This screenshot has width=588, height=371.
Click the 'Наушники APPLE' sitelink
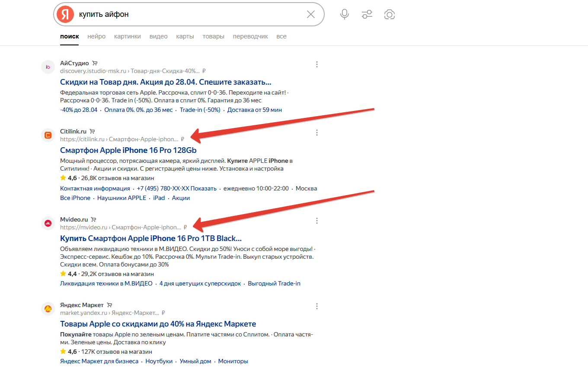point(122,198)
